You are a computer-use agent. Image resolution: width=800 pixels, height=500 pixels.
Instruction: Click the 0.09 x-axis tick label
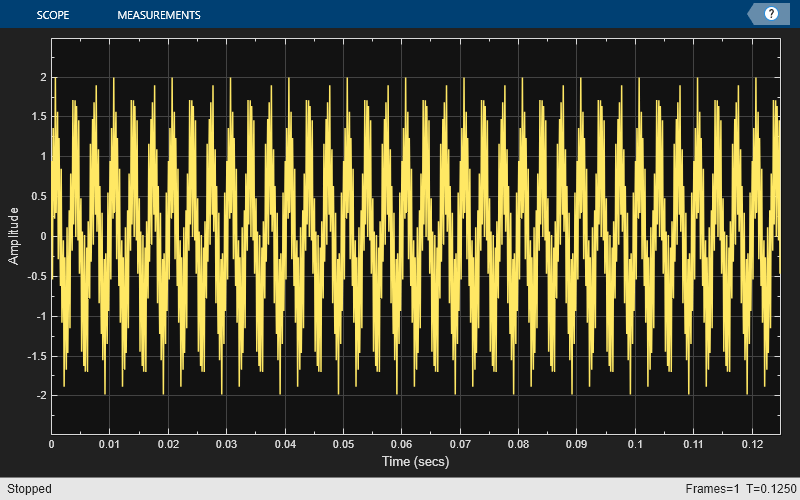[x=576, y=443]
